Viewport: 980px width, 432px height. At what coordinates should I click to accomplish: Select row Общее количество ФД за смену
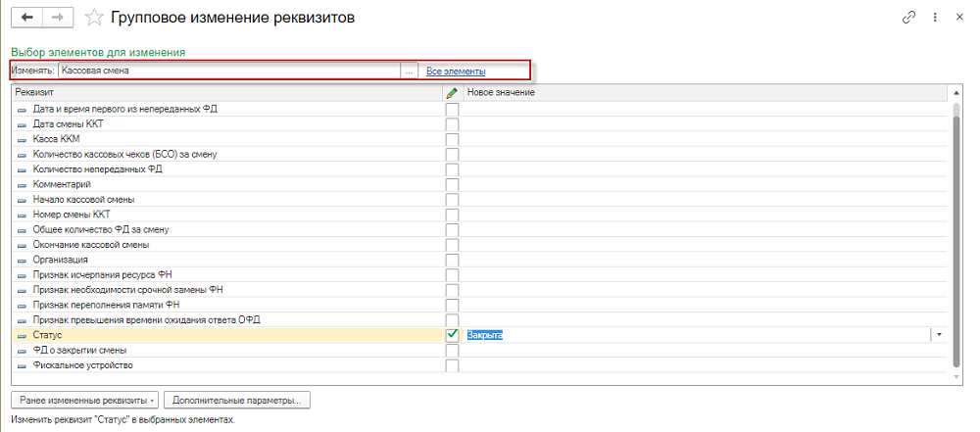(x=101, y=230)
